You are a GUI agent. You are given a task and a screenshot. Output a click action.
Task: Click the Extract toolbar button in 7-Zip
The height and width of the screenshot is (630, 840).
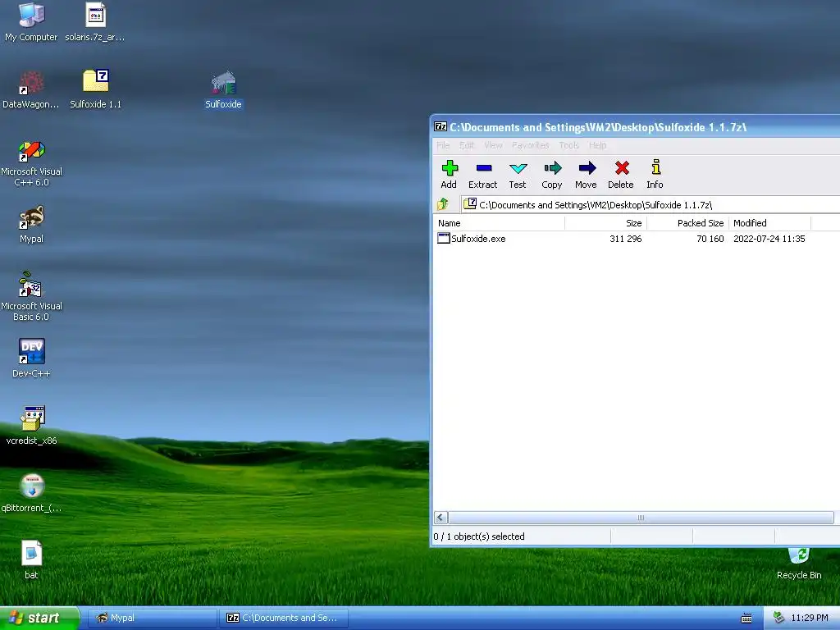482,175
